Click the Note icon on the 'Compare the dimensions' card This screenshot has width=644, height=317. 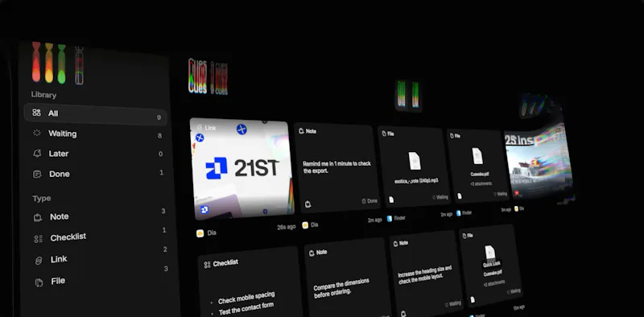tap(312, 253)
